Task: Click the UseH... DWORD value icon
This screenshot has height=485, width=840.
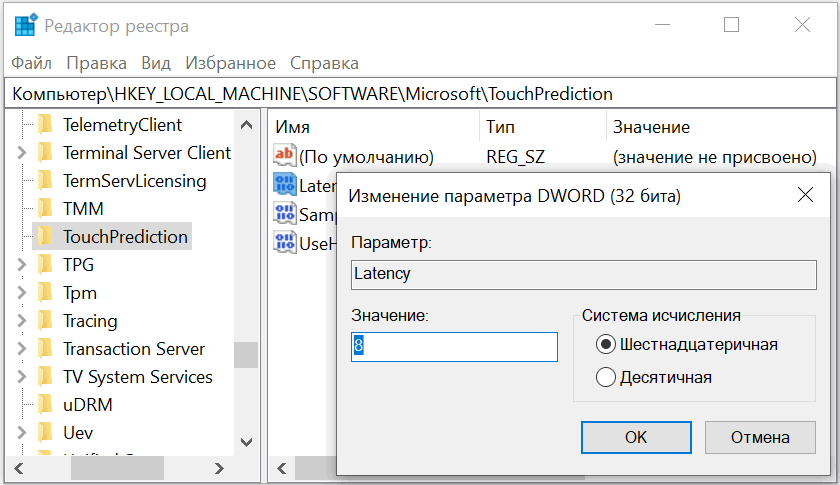Action: click(284, 242)
